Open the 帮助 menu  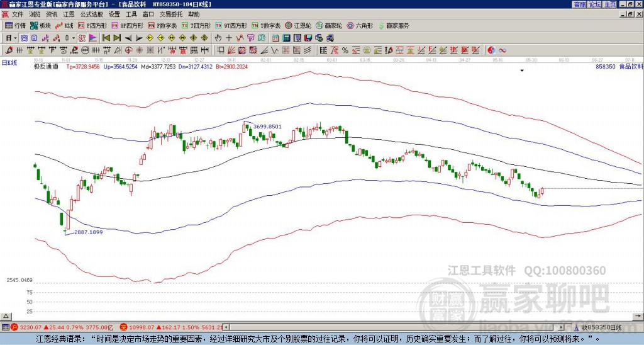pos(194,14)
